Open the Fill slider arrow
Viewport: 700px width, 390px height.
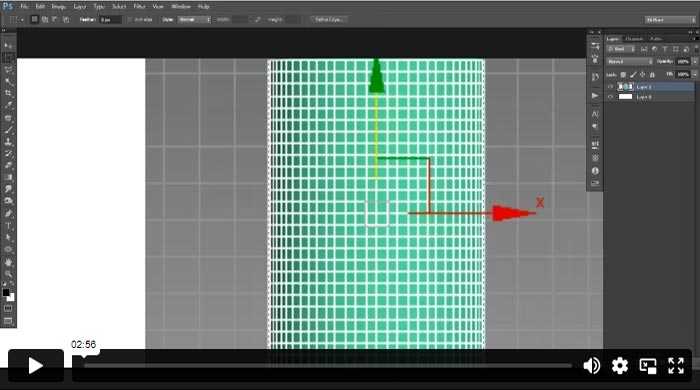(695, 75)
